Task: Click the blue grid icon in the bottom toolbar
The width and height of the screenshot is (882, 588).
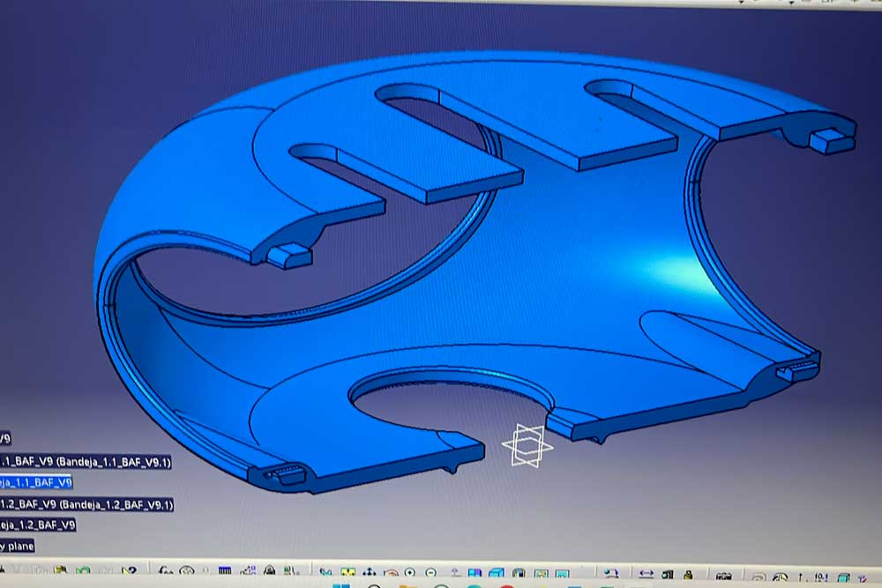Action: point(223,573)
